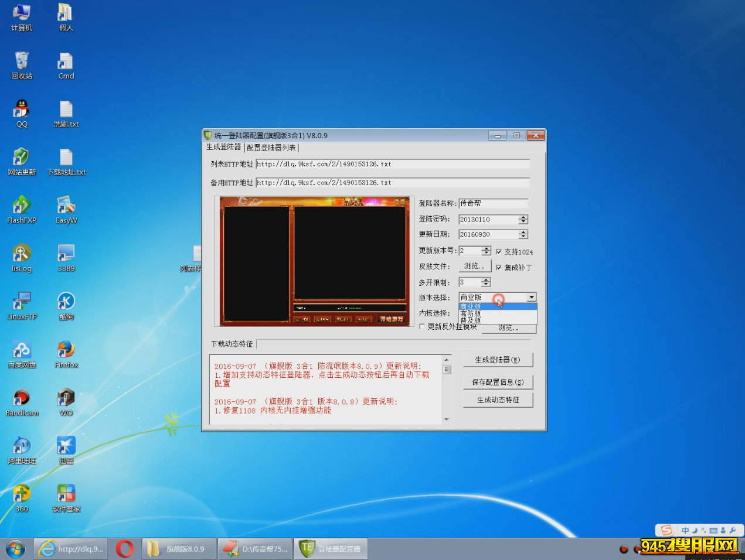Screen dimensions: 745x560
Task: Launch Firefox from the desktop
Action: (66, 350)
